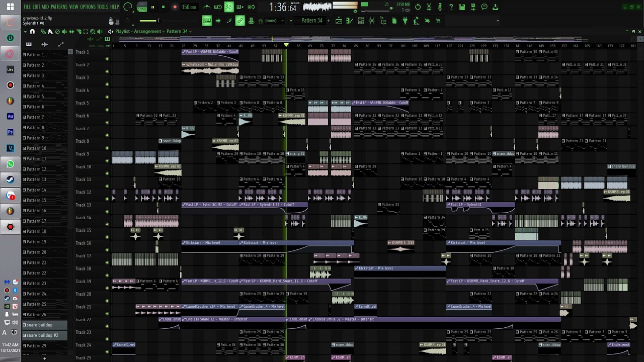644x362 pixels.
Task: Open the Mixer window from toolbar
Action: pyautogui.click(x=372, y=21)
